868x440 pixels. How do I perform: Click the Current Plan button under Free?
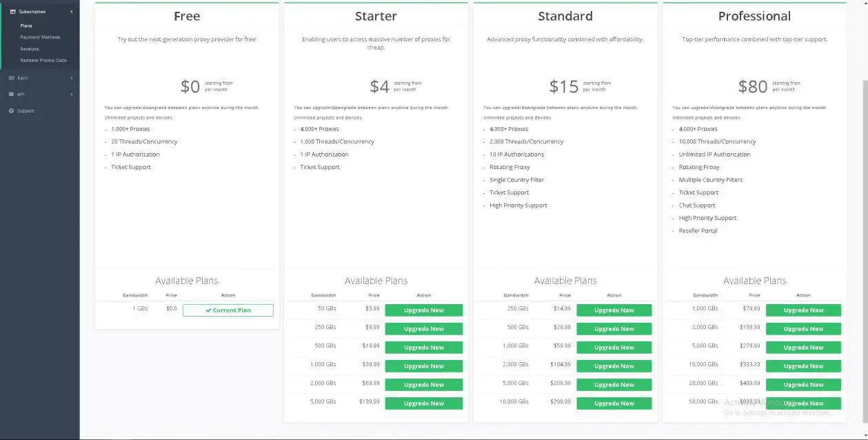coord(228,310)
